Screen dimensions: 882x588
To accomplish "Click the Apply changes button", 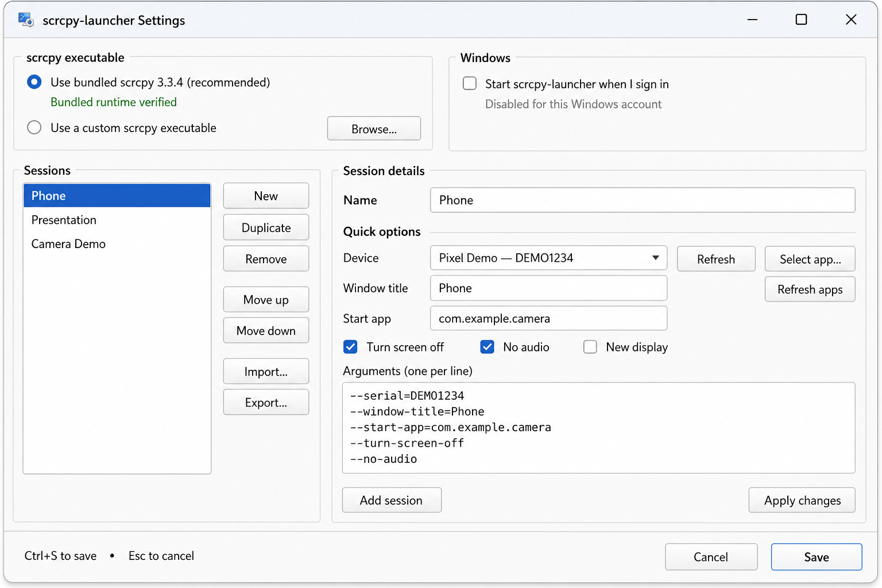I will coord(802,500).
